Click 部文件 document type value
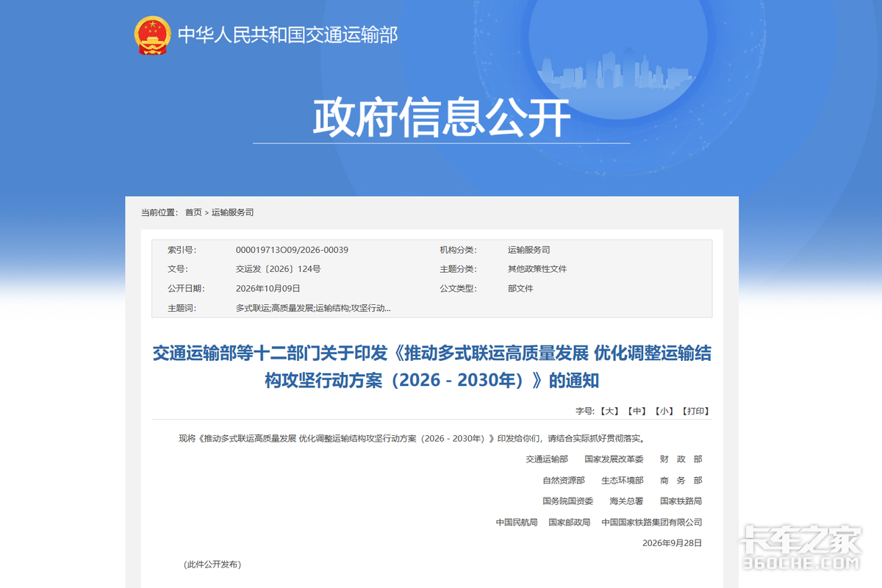 click(520, 289)
